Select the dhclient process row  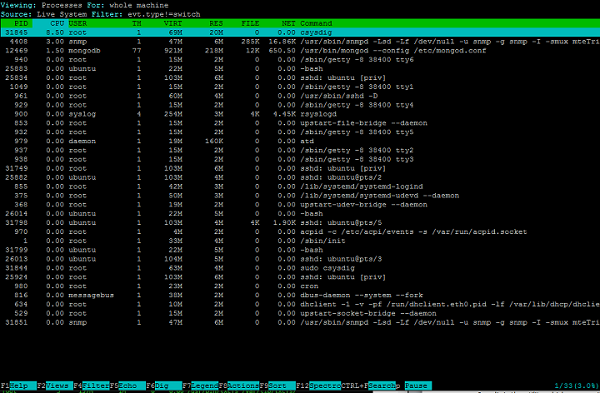click(300, 304)
